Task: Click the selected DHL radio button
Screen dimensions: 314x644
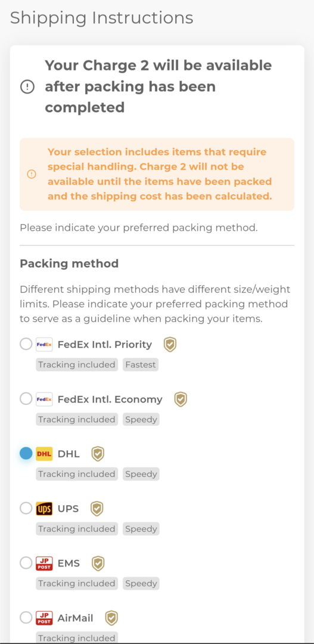Action: [x=26, y=454]
